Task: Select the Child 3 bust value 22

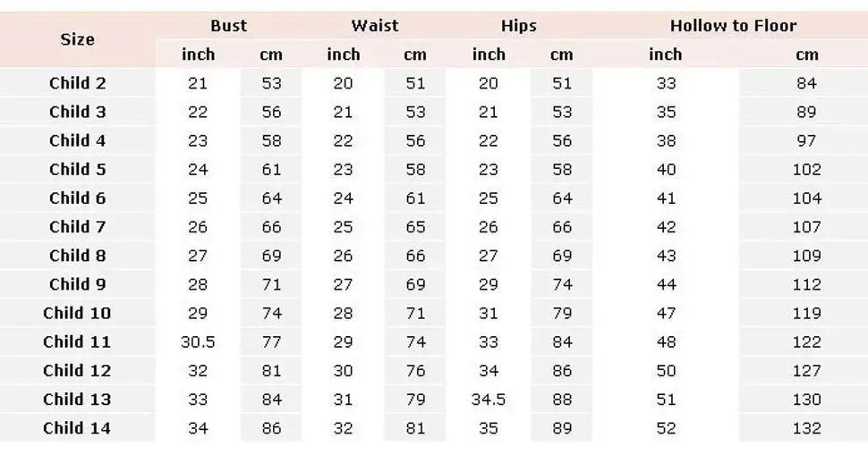Action: (x=198, y=113)
